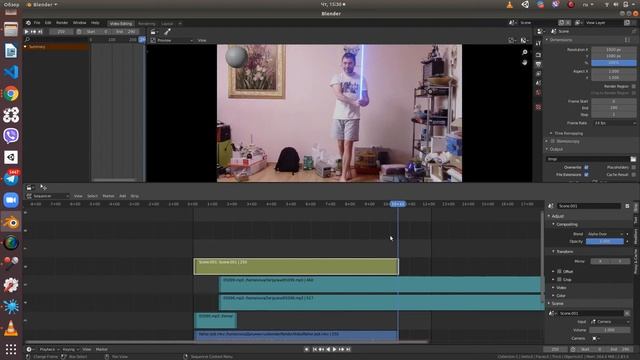Click the output path folder browse icon
Screen dimensions: 640x360
tap(633, 159)
